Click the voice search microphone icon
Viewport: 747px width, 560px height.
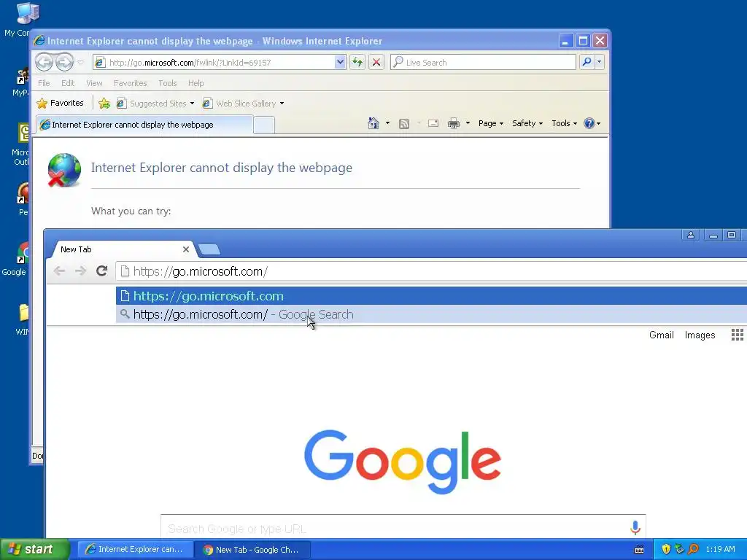click(x=635, y=528)
